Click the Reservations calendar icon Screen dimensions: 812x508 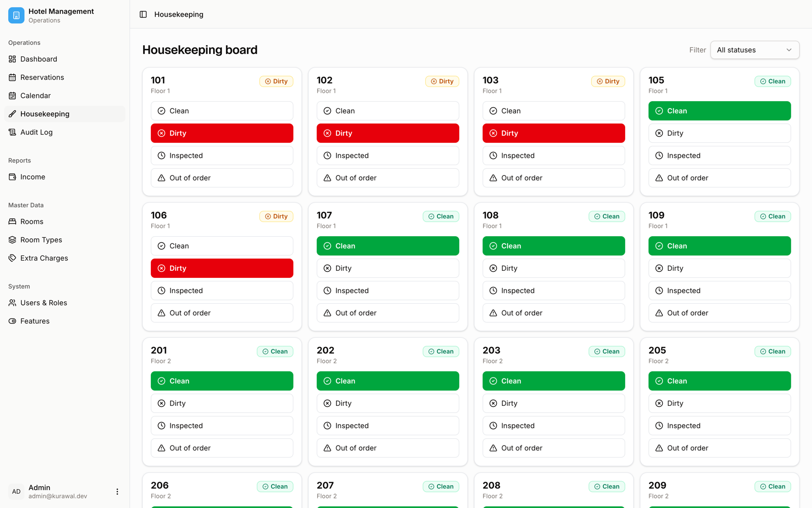pos(12,77)
